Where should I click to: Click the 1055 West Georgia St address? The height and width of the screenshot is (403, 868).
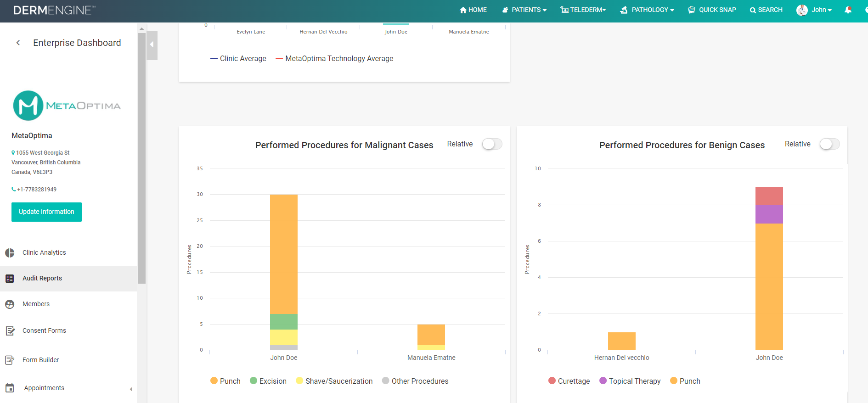click(x=43, y=153)
